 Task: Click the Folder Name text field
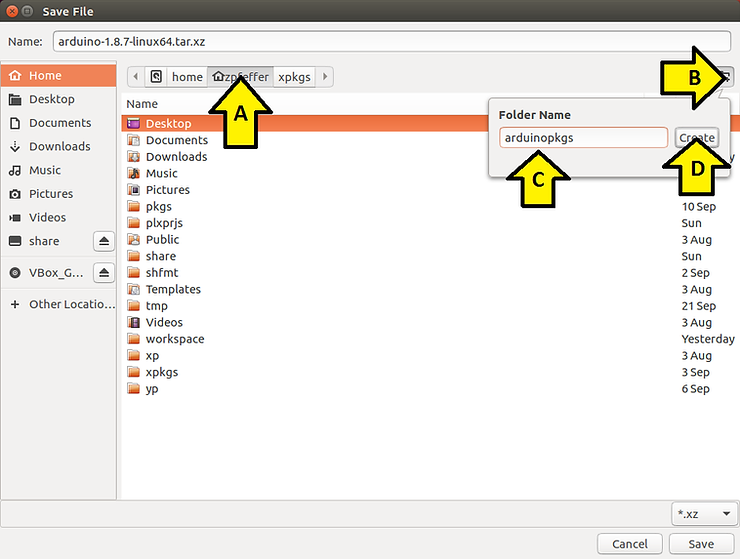click(583, 138)
